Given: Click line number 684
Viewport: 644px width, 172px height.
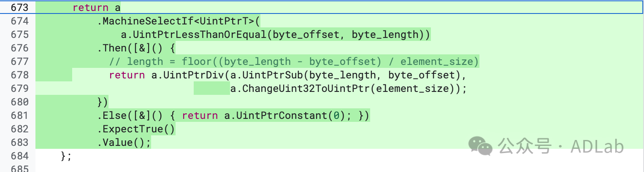Looking at the screenshot, I should click(x=17, y=156).
